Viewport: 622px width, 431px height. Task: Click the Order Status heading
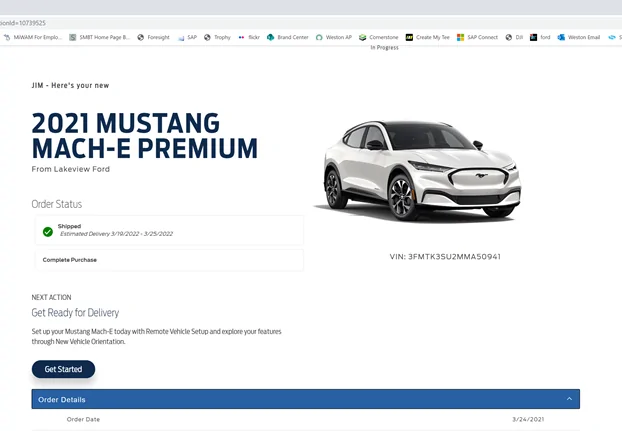pos(57,204)
